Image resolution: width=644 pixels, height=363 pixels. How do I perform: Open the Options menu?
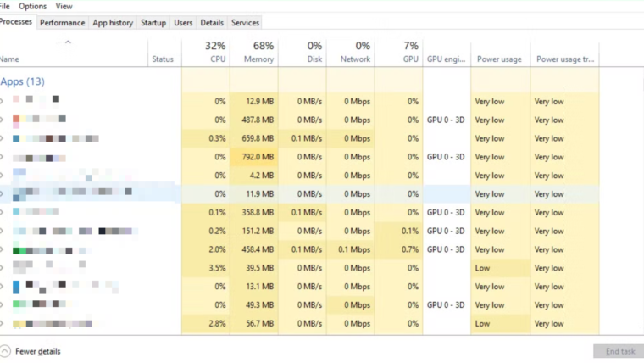click(33, 6)
